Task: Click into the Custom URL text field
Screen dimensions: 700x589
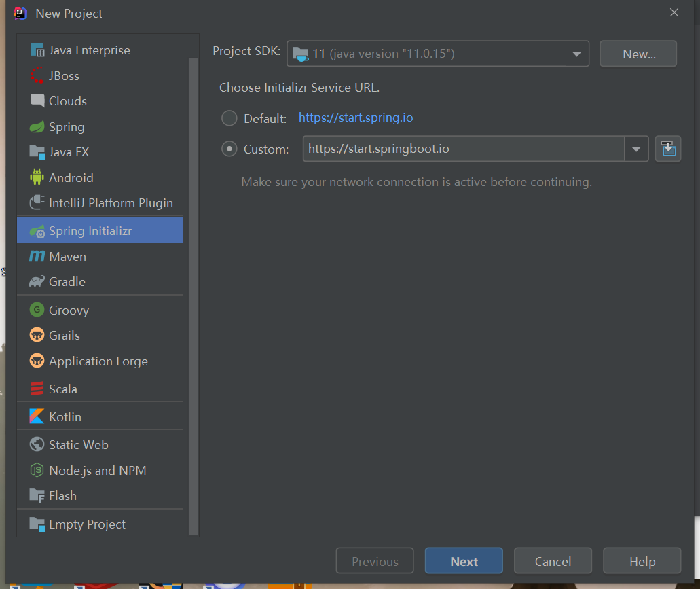Action: [463, 149]
